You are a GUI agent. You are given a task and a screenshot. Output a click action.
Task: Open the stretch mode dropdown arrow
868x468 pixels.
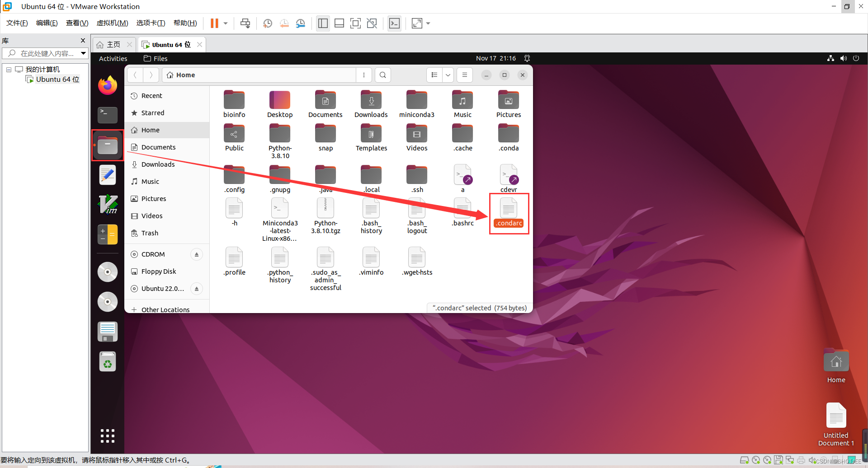[x=428, y=23]
